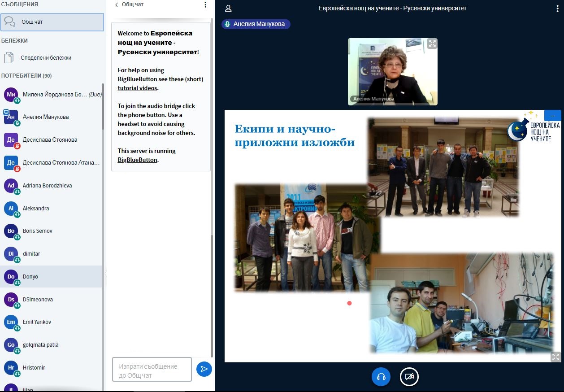Hide the presentation with the minimize button
Image resolution: width=564 pixels, height=392 pixels.
[552, 116]
